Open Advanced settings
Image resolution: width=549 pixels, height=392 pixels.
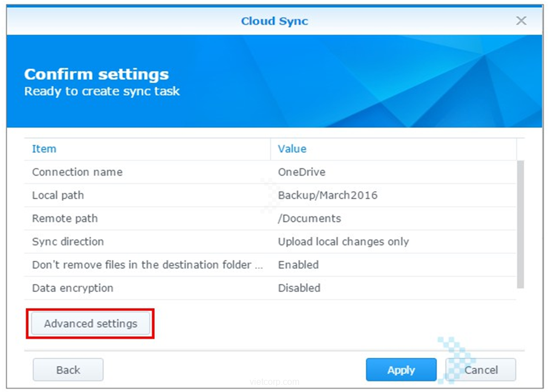91,324
